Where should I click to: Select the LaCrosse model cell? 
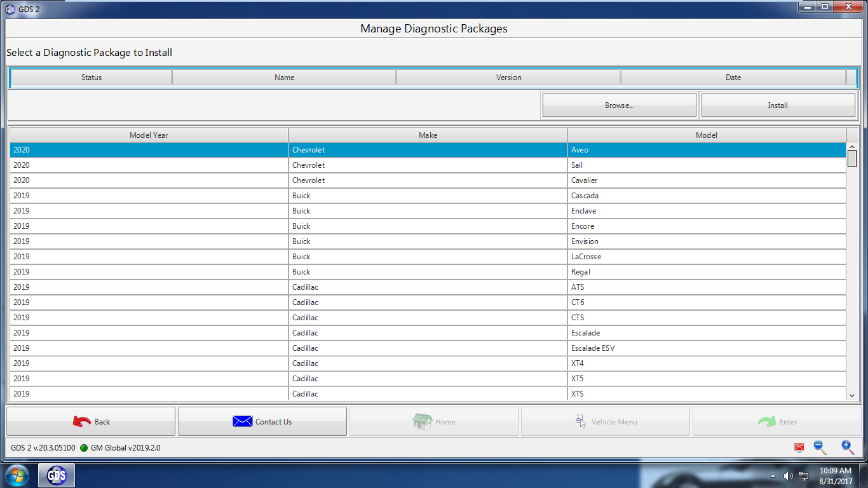pyautogui.click(x=707, y=257)
